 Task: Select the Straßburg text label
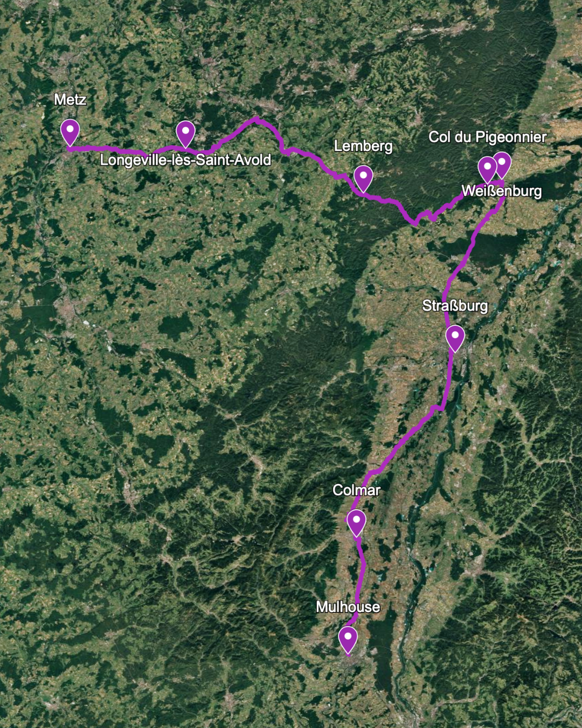point(455,306)
